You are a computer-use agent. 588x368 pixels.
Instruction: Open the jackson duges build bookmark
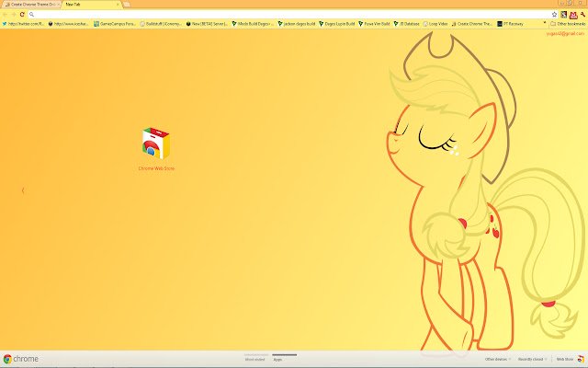pos(297,24)
